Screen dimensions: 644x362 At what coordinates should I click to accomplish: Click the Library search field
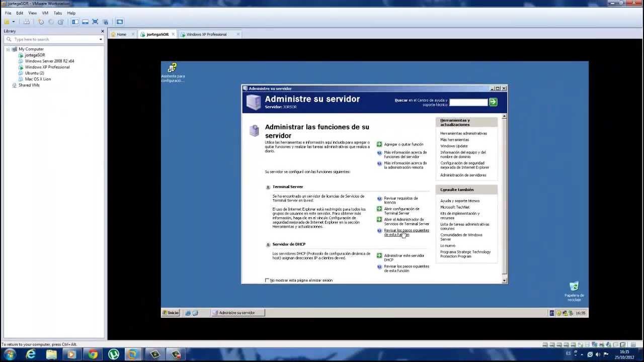pos(54,39)
